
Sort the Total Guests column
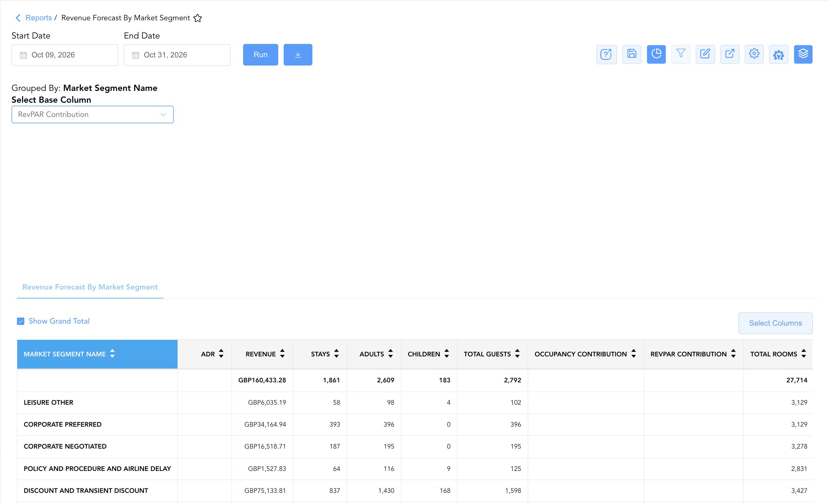[x=517, y=354]
